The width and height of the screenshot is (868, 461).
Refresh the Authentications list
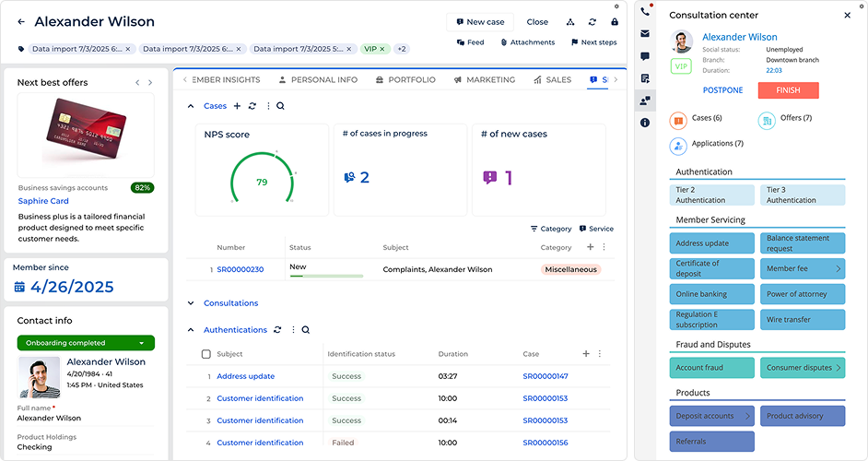click(277, 330)
